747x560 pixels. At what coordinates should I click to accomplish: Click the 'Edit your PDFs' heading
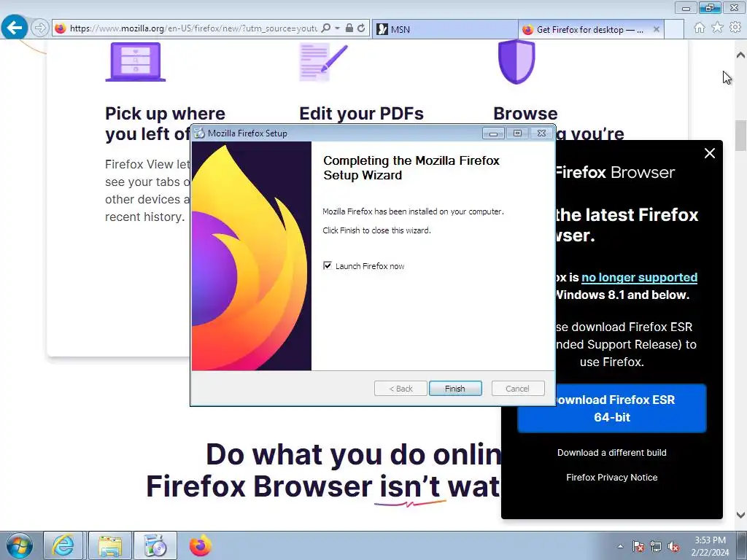pos(361,113)
